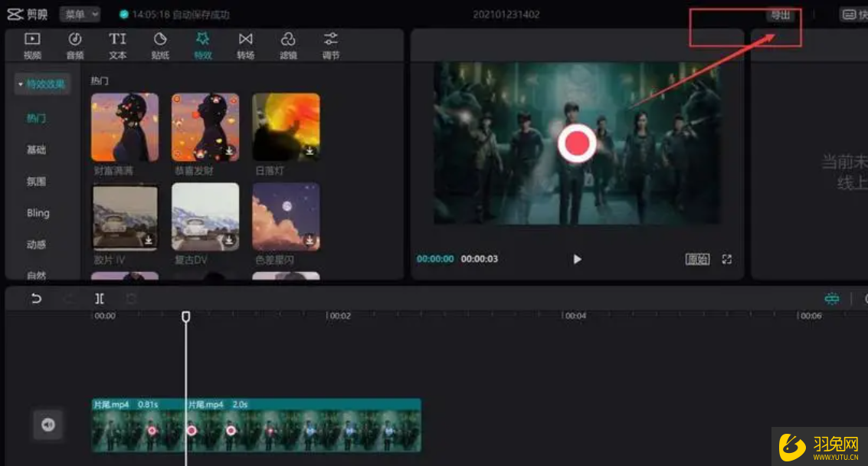Open the 贴纸 (Stickers) panel
The height and width of the screenshot is (466, 868).
click(x=160, y=45)
